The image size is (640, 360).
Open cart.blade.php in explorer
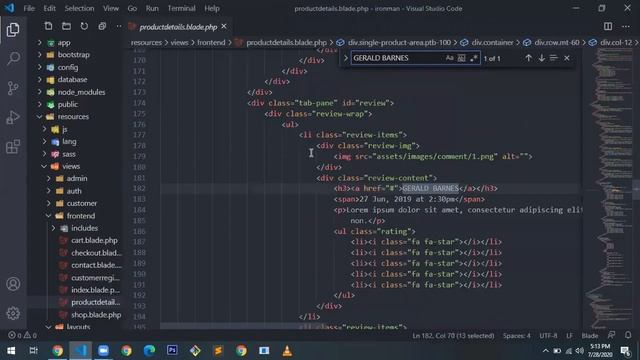(x=94, y=240)
